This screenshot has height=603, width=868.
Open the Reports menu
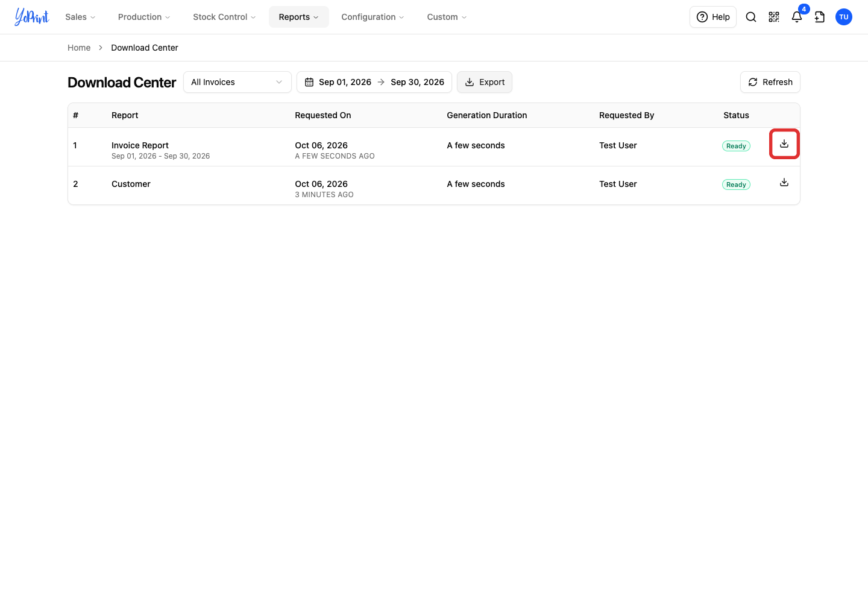(x=299, y=17)
